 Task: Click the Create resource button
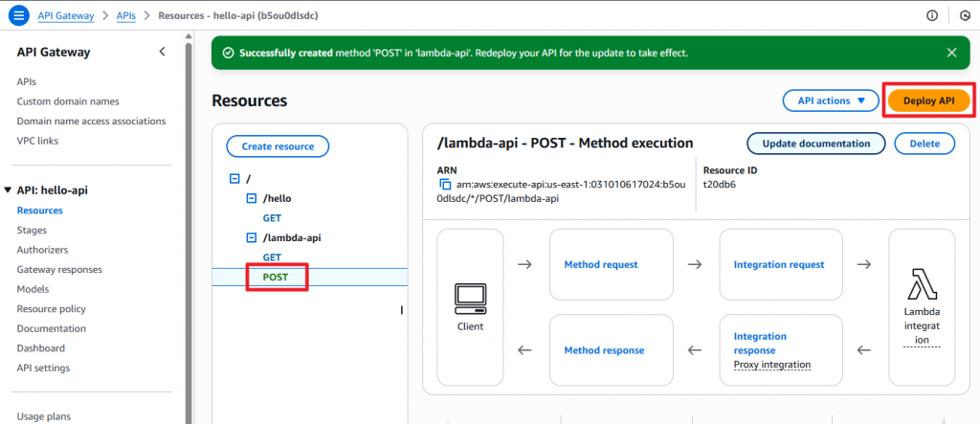click(278, 146)
